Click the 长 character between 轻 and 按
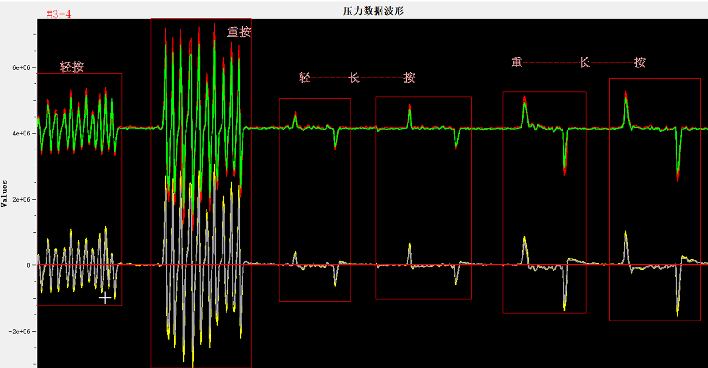Screen dimensions: 708x368 [x=354, y=78]
